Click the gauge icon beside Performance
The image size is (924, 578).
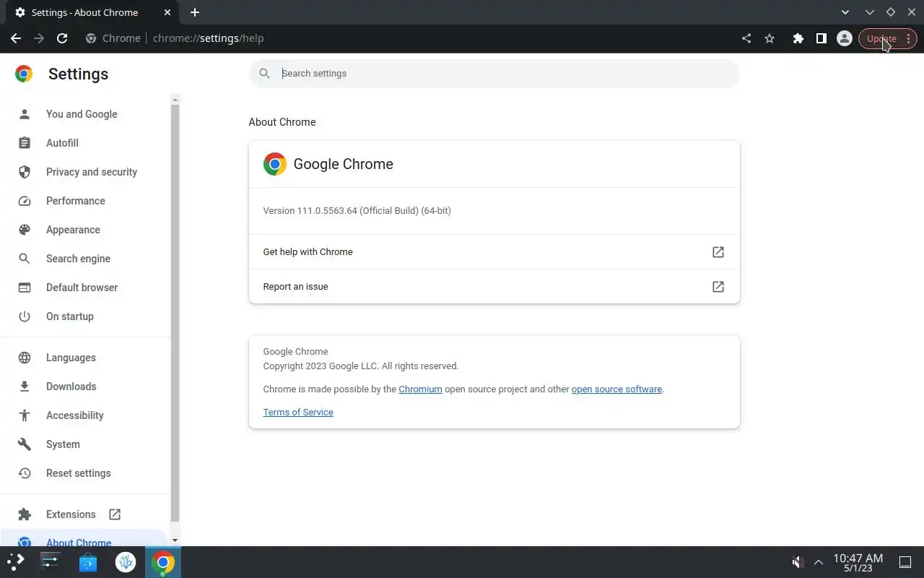click(25, 201)
